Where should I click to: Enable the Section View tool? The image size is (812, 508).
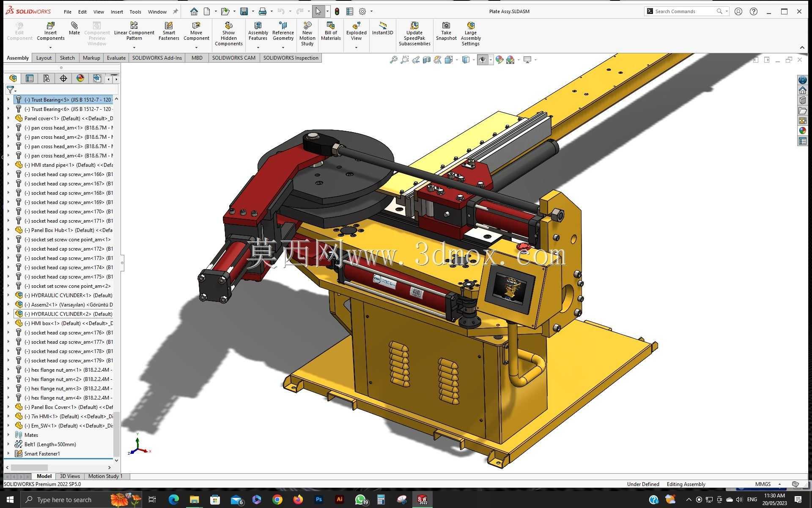[427, 60]
